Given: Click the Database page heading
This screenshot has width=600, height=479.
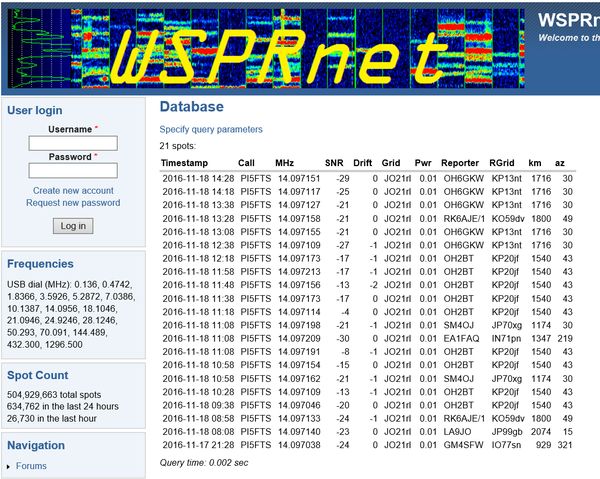Looking at the screenshot, I should pyautogui.click(x=191, y=107).
